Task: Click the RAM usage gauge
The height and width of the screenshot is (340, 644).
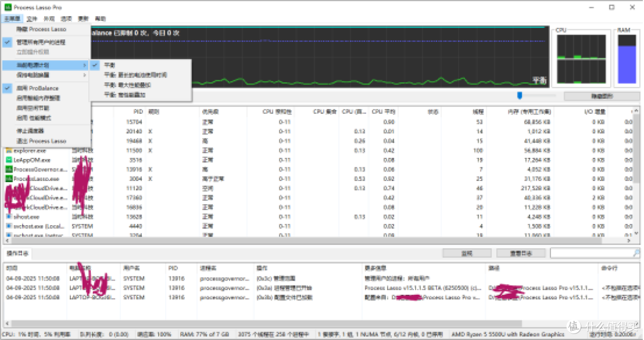Action: pos(627,58)
